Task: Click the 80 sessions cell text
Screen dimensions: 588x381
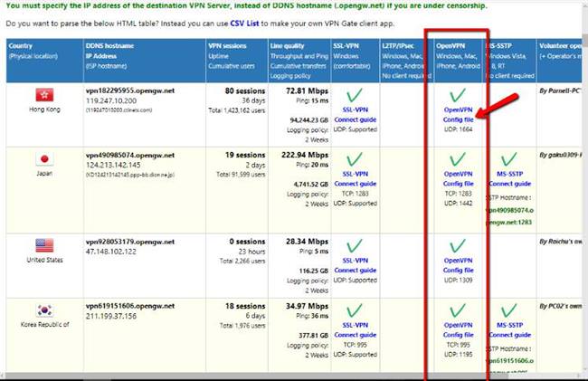Action: click(245, 90)
